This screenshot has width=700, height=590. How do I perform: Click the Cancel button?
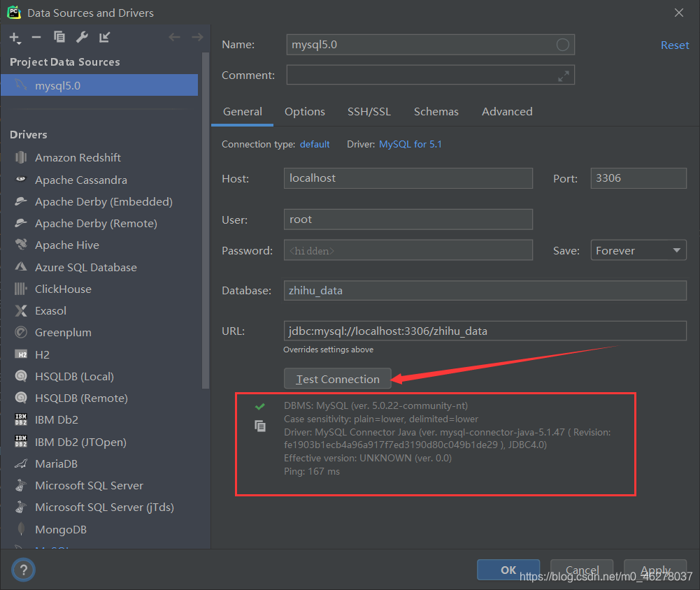click(582, 570)
